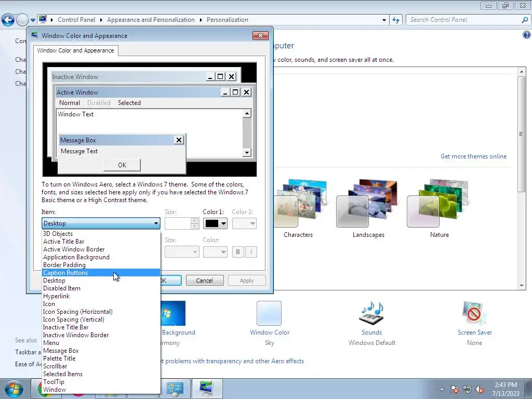The width and height of the screenshot is (532, 399).
Task: Open Desktop Background settings icon
Action: (174, 313)
